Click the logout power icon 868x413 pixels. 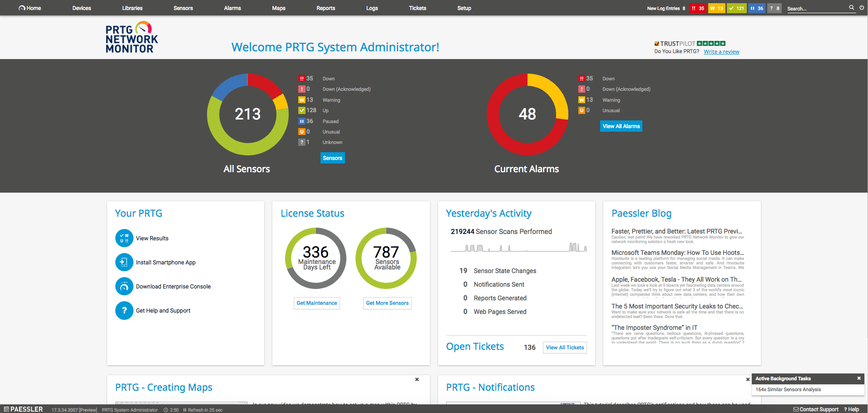point(862,8)
